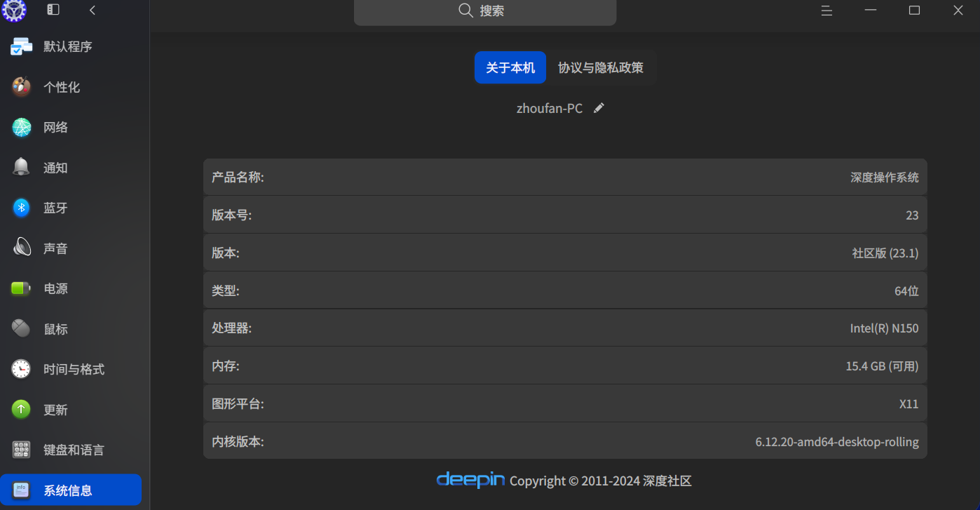Toggle the sidebar panel icon in title bar
Viewport: 980px width, 510px height.
click(x=53, y=10)
